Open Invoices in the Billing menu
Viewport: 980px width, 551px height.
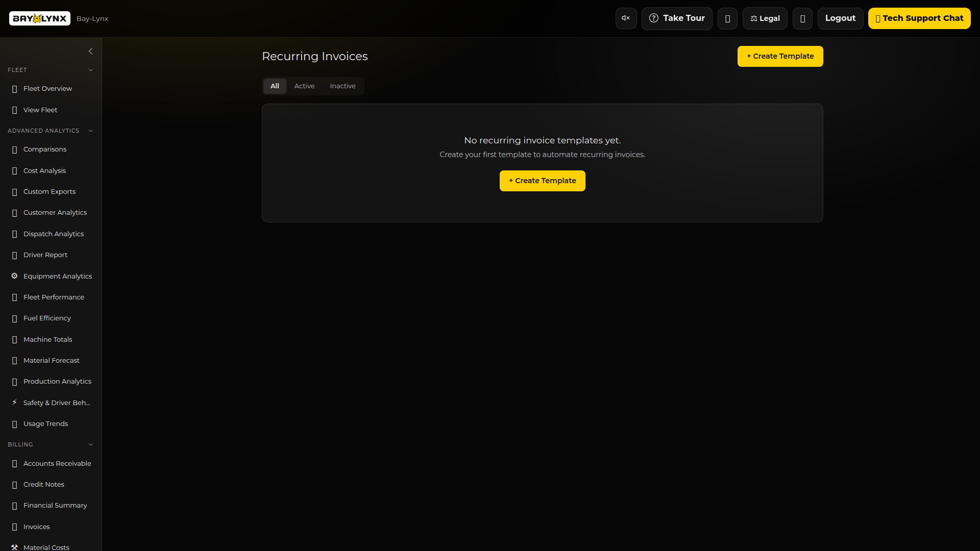tap(37, 527)
